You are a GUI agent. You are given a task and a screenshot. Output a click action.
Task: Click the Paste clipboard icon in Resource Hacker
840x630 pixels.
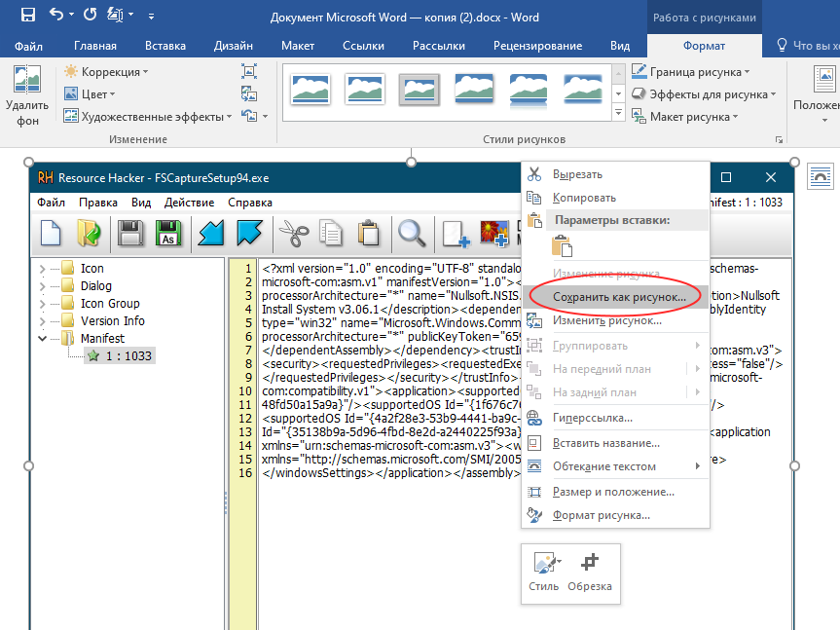point(369,234)
